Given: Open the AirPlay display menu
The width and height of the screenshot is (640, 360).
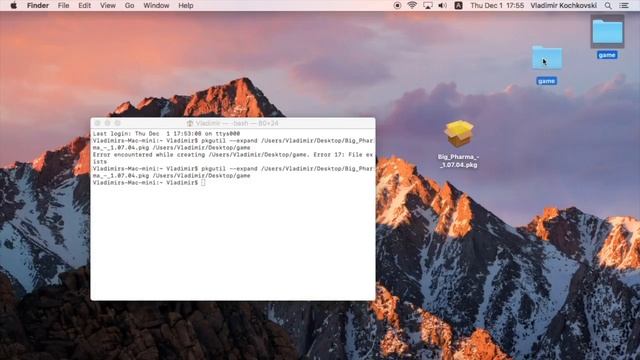Looking at the screenshot, I should 428,5.
